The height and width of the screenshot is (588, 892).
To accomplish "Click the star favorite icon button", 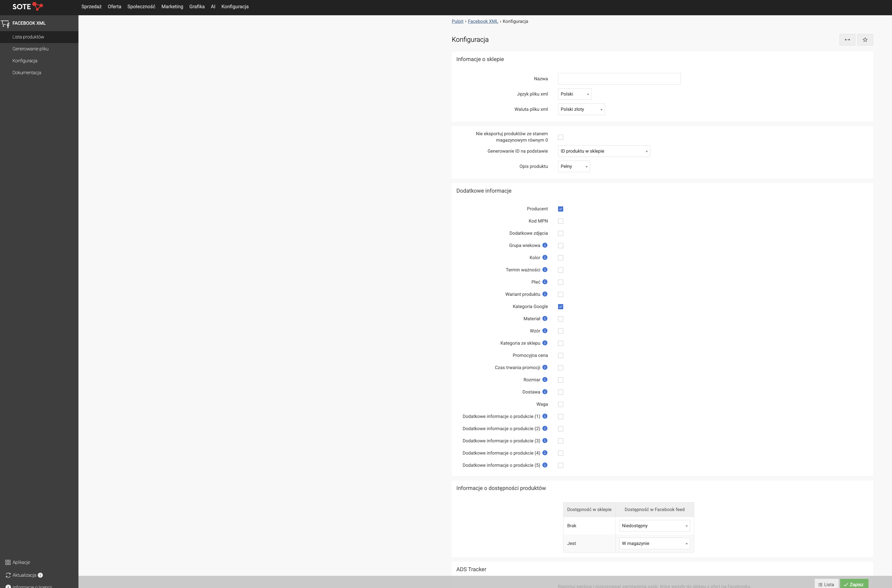I will pos(865,40).
